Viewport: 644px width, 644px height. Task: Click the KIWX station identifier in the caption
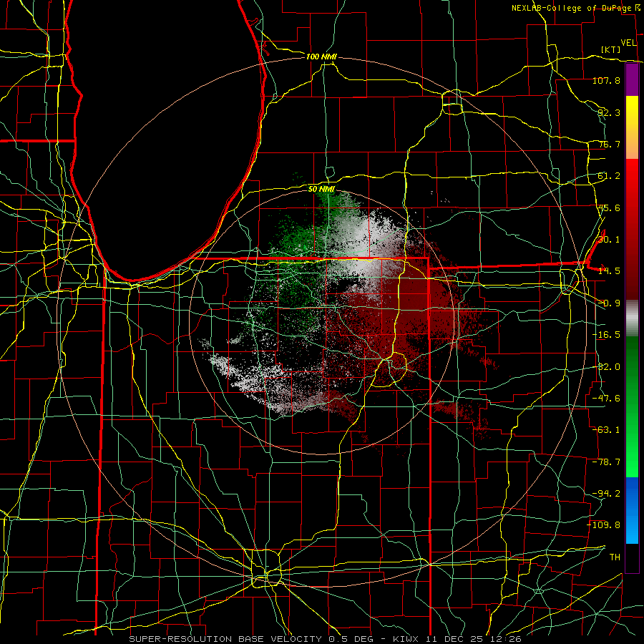(406, 639)
